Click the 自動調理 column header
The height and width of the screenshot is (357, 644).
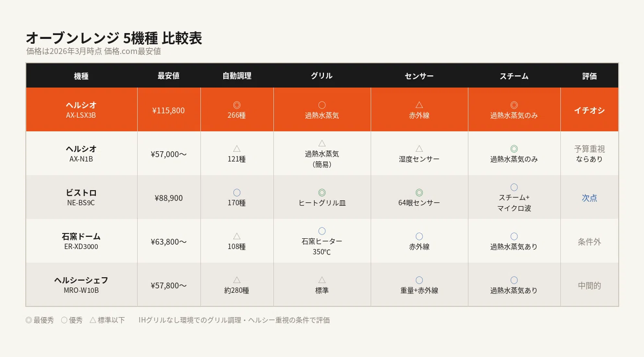point(237,76)
